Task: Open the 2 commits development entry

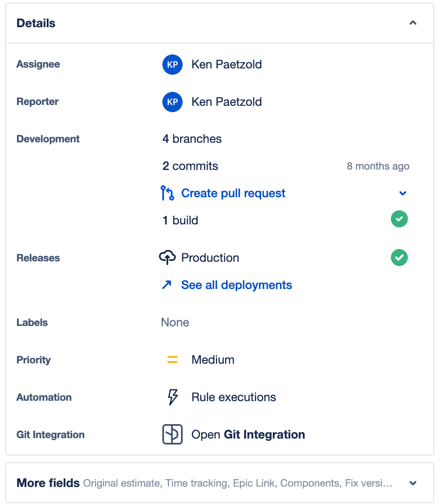Action: click(x=190, y=166)
